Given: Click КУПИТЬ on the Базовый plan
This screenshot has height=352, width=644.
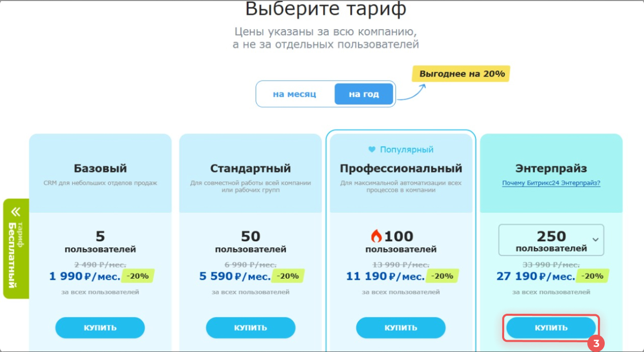Looking at the screenshot, I should (100, 328).
